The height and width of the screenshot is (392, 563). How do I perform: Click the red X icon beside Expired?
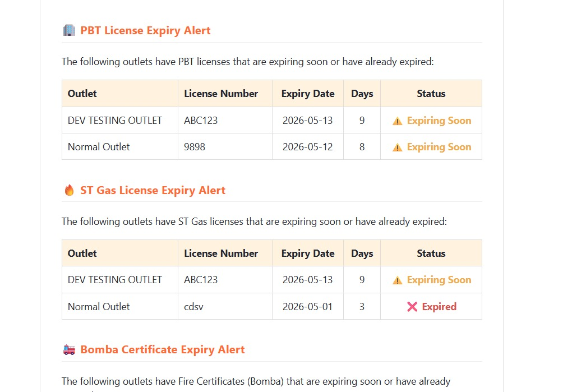click(x=412, y=307)
